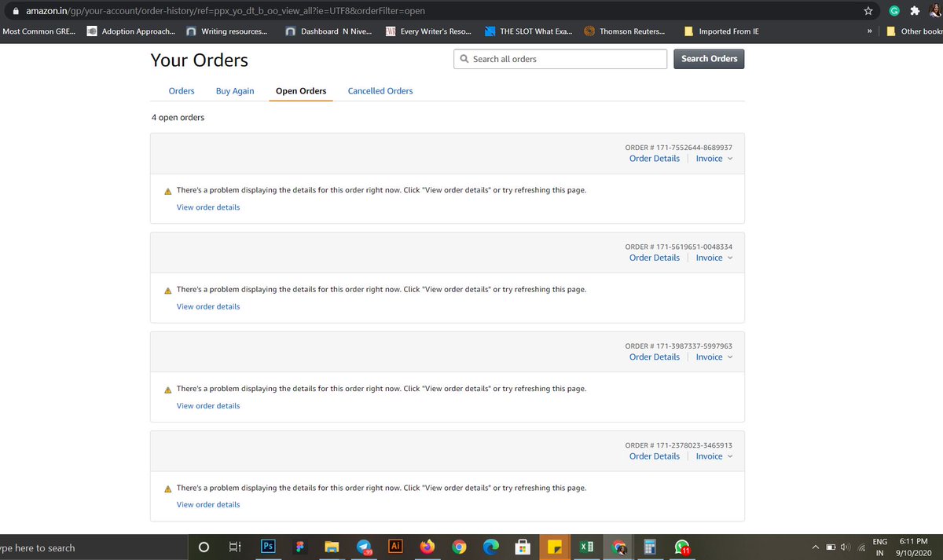Click the Windows taskbar search box

(x=93, y=547)
